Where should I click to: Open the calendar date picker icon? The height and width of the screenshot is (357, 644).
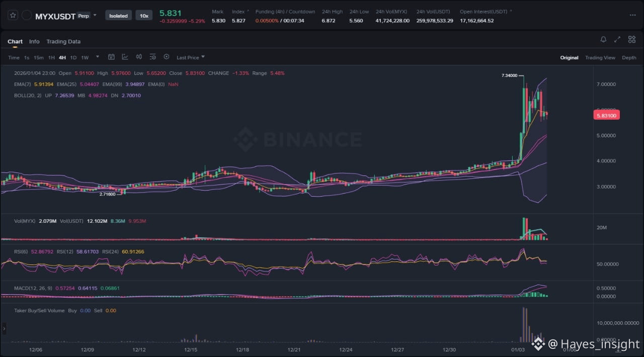click(x=111, y=57)
